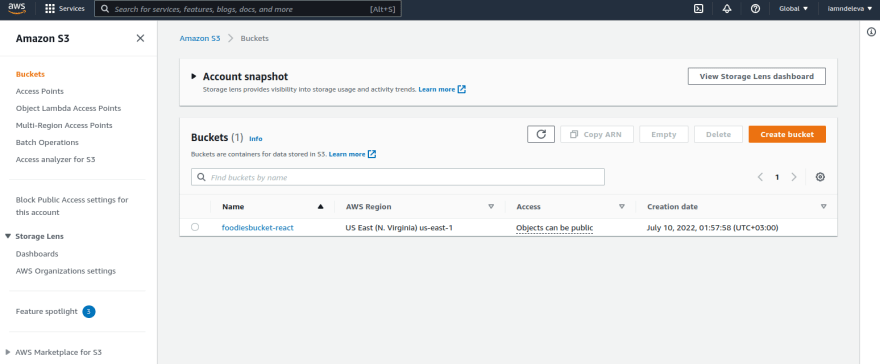
Task: Close the Amazon S3 side panel
Action: pyautogui.click(x=140, y=38)
